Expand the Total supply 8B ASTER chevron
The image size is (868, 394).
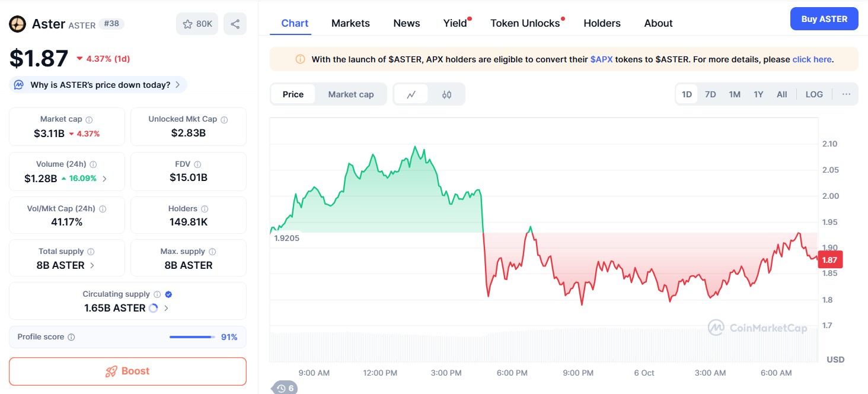click(92, 265)
